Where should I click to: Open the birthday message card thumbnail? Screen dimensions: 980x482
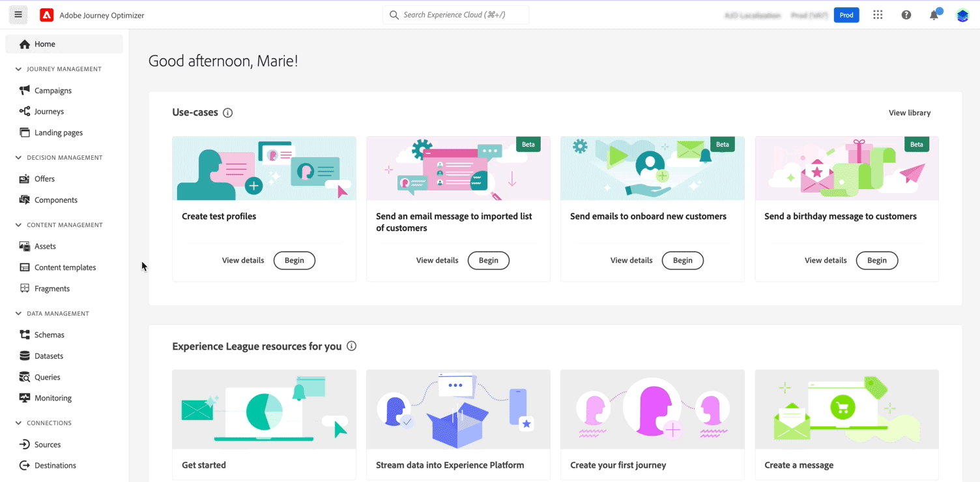coord(846,168)
